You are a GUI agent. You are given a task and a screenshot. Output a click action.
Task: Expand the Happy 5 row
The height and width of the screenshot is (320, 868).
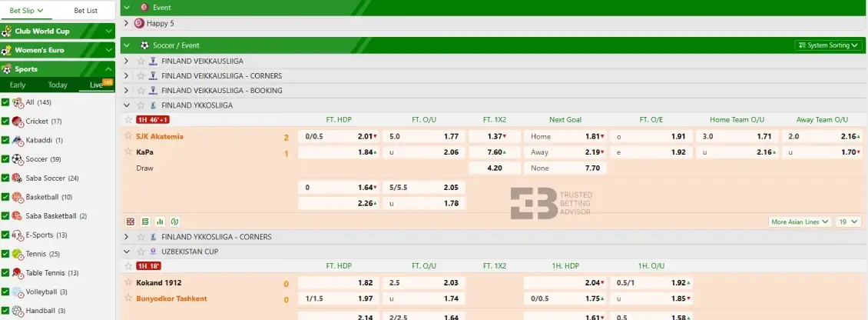coord(126,23)
